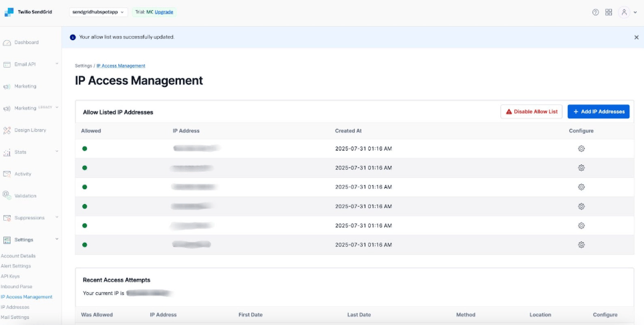644x325 pixels.
Task: Click the Dashboard sidebar icon
Action: (7, 43)
